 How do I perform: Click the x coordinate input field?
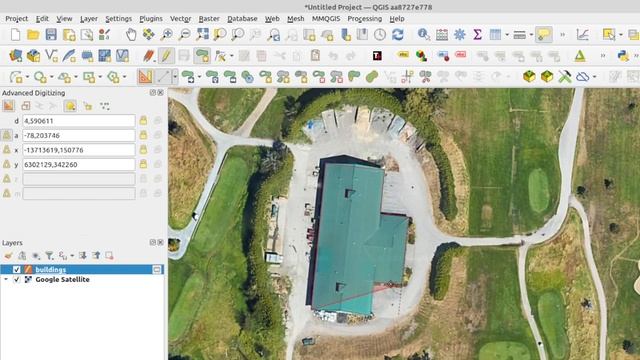(x=79, y=150)
